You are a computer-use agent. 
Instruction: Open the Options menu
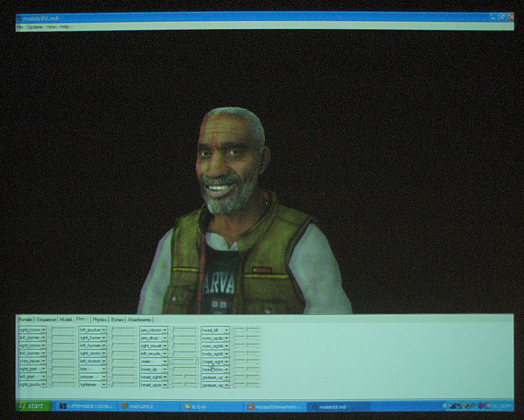(x=35, y=27)
